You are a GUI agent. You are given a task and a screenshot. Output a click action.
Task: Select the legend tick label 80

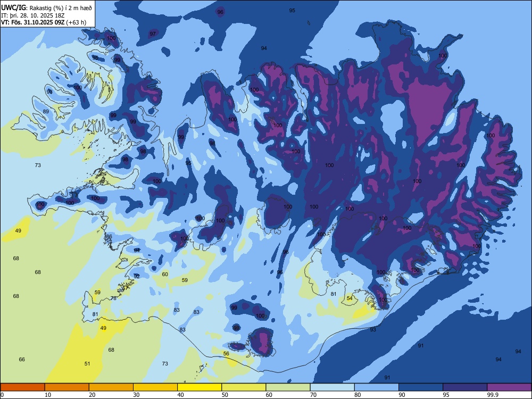pos(358,395)
